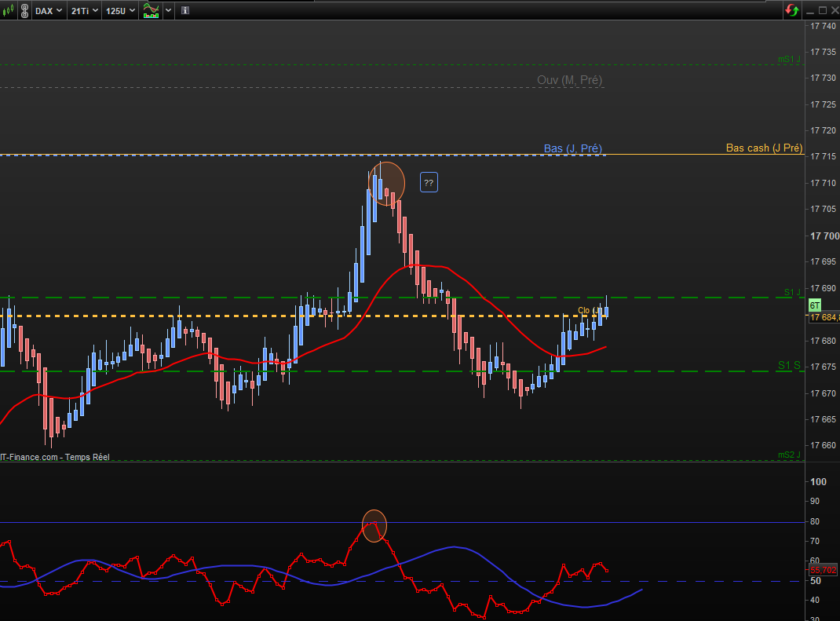The image size is (840, 621).
Task: Open the 125U units dropdown
Action: (x=120, y=11)
